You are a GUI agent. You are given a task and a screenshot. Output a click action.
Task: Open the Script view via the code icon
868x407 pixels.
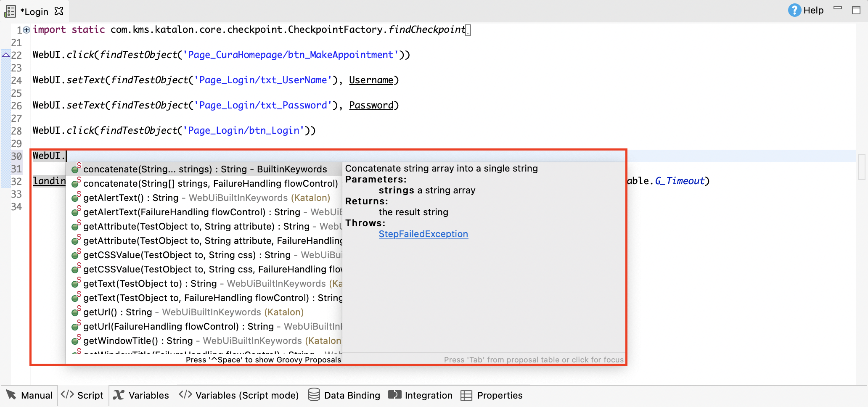point(68,395)
